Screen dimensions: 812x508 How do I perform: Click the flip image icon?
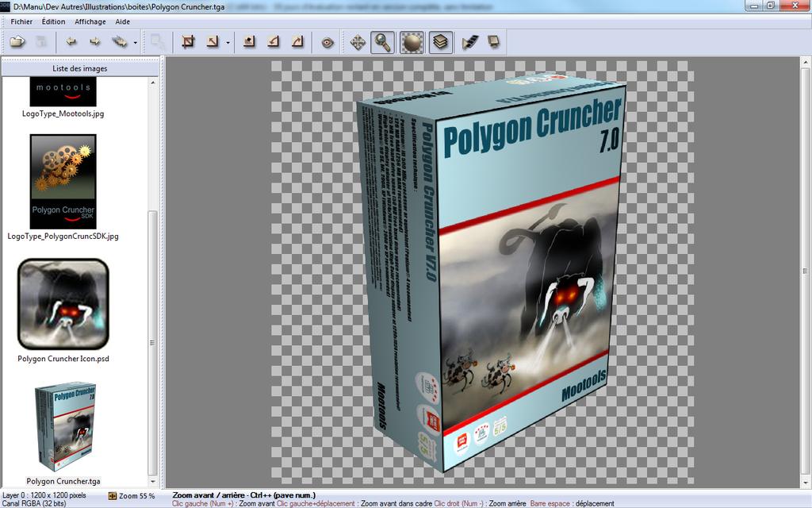[249, 41]
